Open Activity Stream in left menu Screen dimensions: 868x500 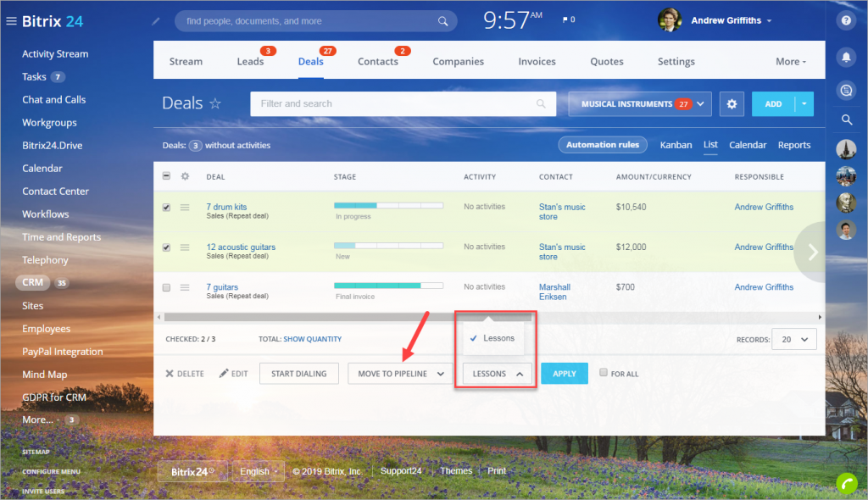point(55,53)
